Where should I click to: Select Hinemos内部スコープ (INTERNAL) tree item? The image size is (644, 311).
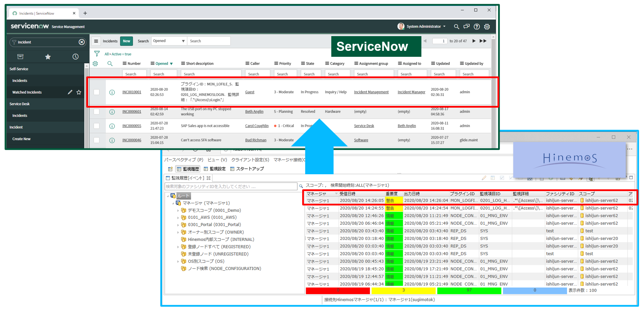221,240
